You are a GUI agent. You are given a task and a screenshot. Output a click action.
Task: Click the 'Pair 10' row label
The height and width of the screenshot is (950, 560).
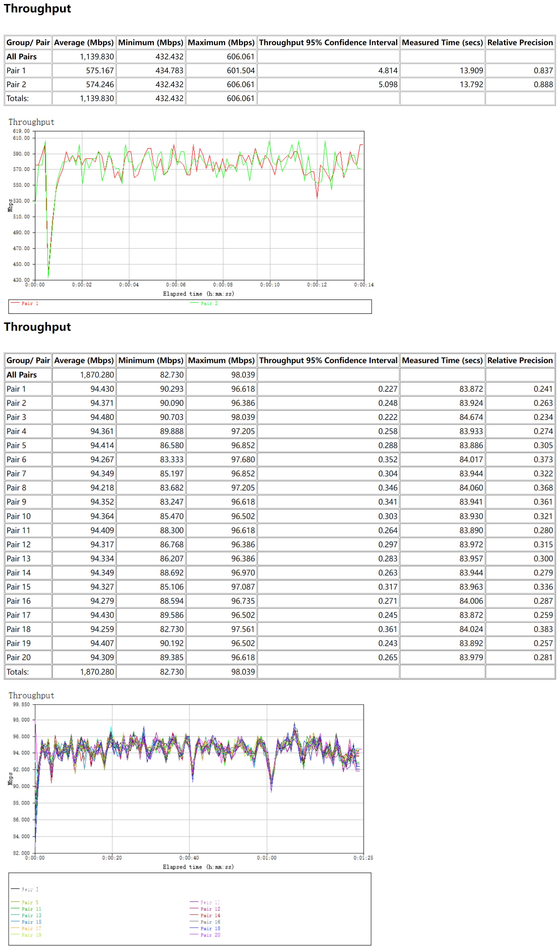point(18,516)
